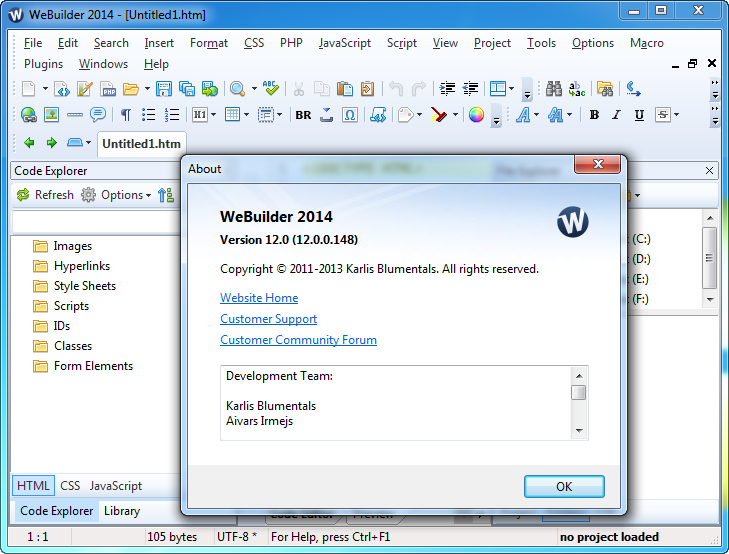The width and height of the screenshot is (729, 554).
Task: Toggle italic formatting
Action: click(616, 114)
